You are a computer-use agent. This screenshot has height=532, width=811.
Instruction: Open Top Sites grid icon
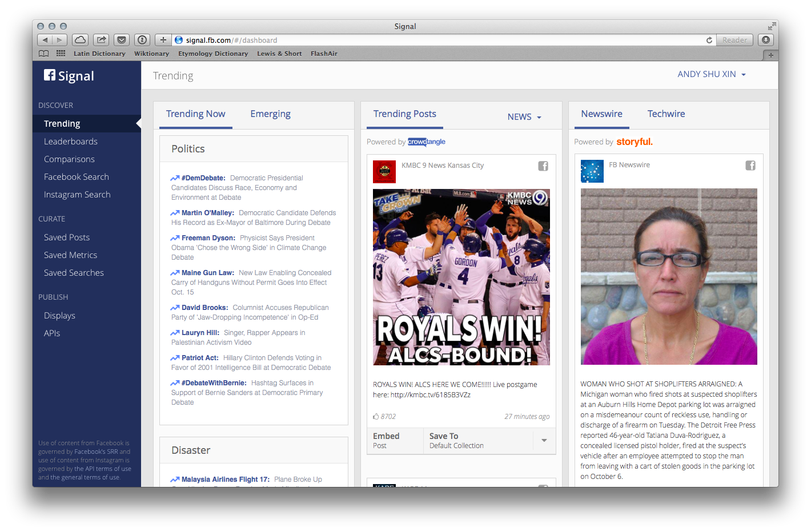61,54
